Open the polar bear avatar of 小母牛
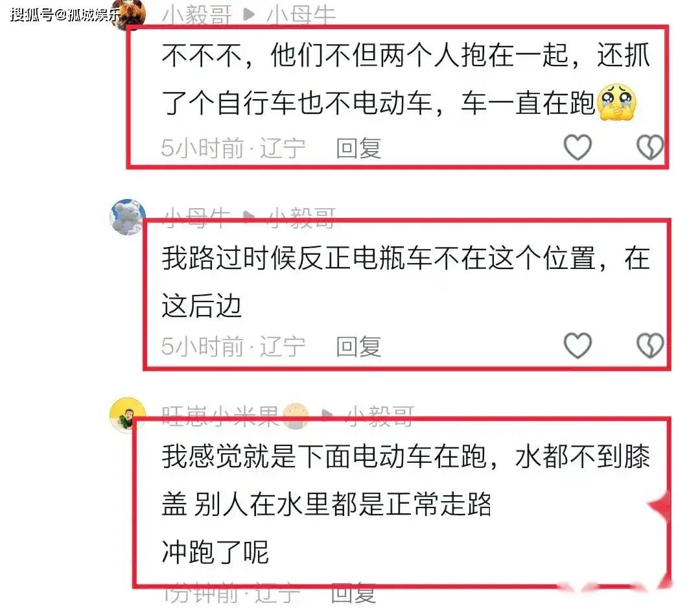700x608 pixels. coord(128,217)
